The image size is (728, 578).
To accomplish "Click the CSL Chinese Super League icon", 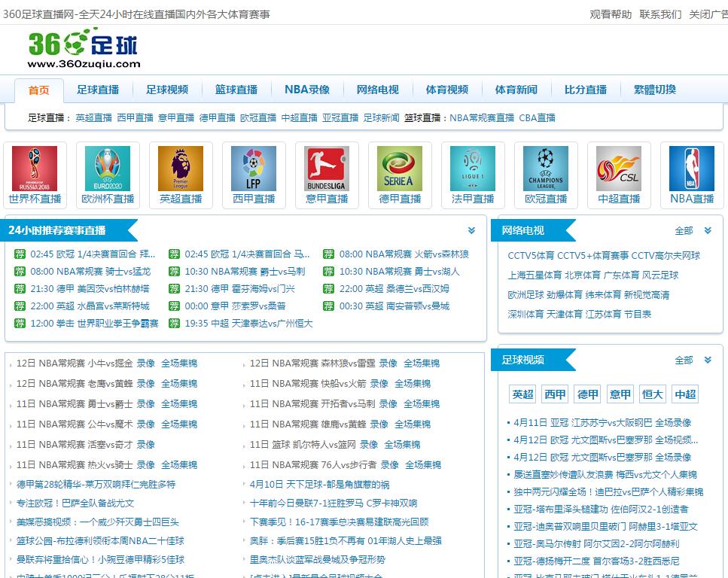I will [x=619, y=169].
